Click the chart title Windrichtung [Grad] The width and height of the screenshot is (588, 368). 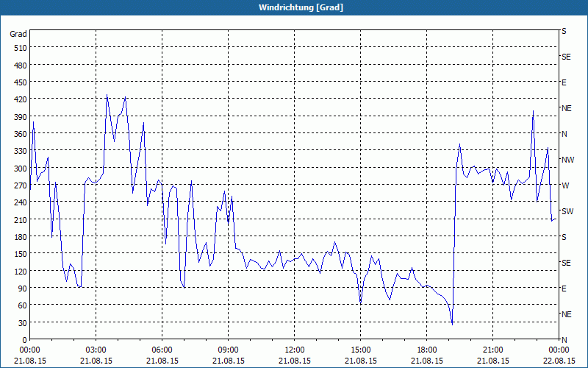tap(301, 7)
